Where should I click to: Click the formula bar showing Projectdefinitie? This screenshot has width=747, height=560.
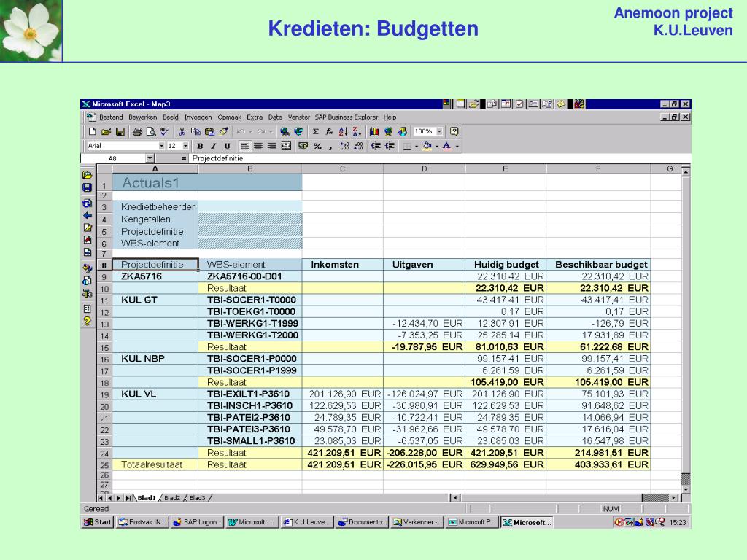click(x=440, y=158)
